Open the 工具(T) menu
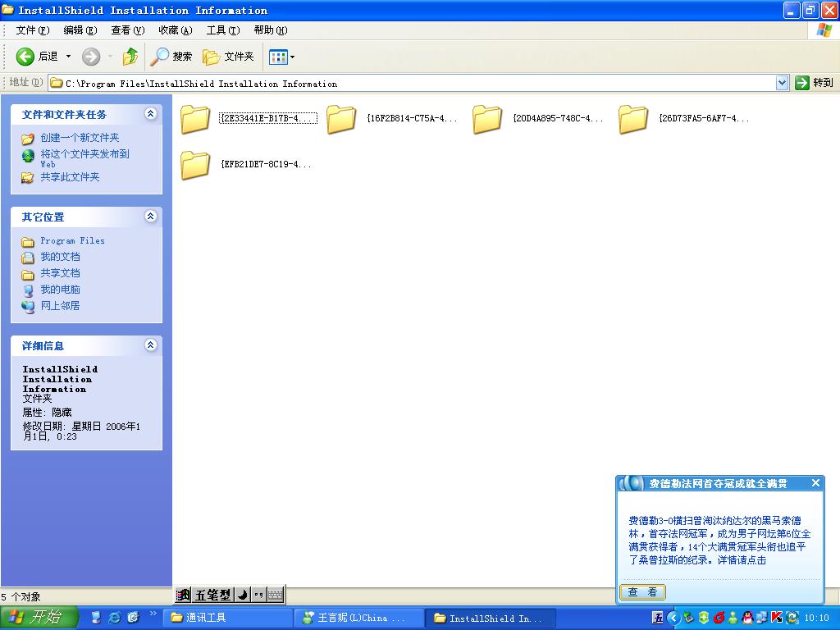 [x=223, y=30]
